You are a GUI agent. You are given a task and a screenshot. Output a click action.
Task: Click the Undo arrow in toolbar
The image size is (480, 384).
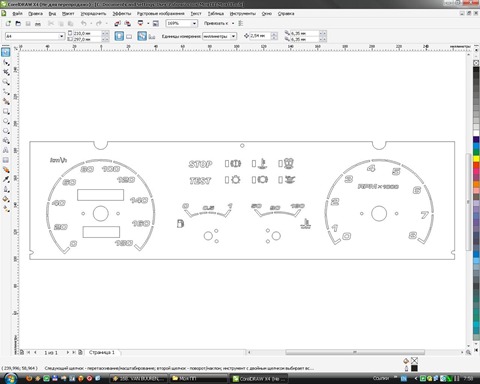[84, 23]
